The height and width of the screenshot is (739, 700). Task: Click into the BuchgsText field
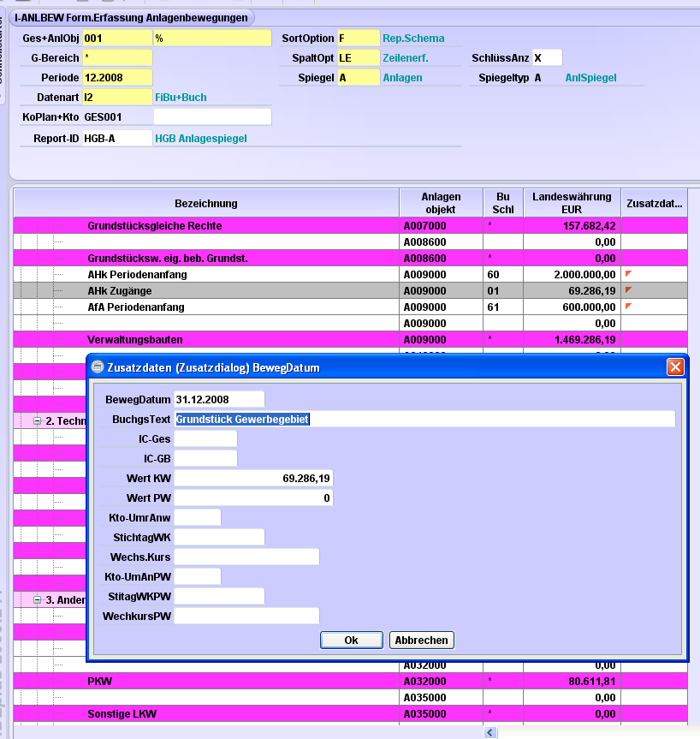click(x=424, y=419)
